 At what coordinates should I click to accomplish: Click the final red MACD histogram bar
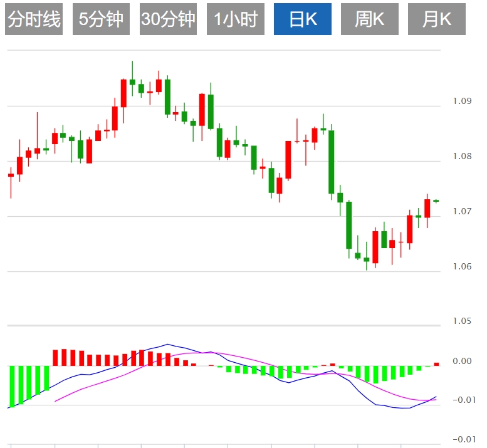pos(436,364)
